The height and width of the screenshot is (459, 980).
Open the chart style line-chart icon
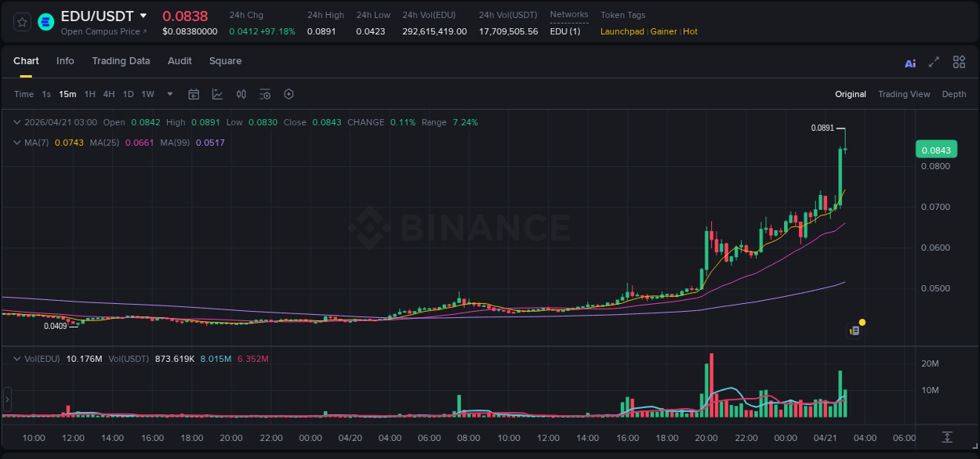(x=217, y=94)
